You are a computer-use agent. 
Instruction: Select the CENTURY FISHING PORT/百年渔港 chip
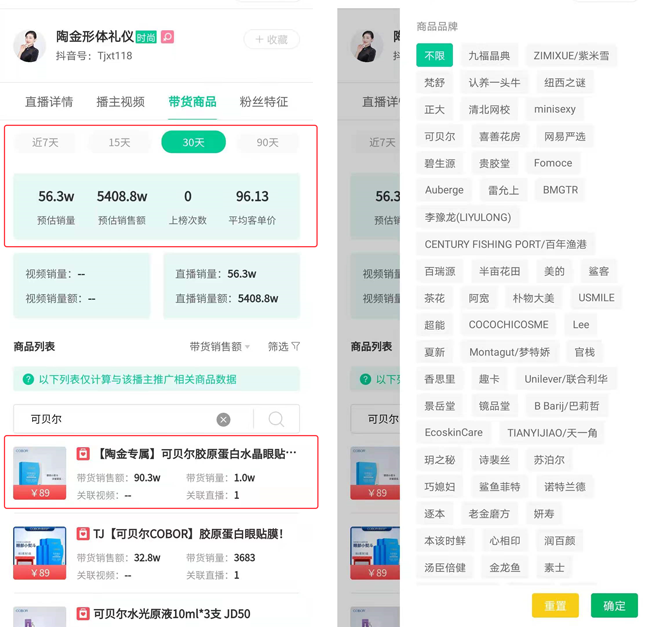coord(506,244)
